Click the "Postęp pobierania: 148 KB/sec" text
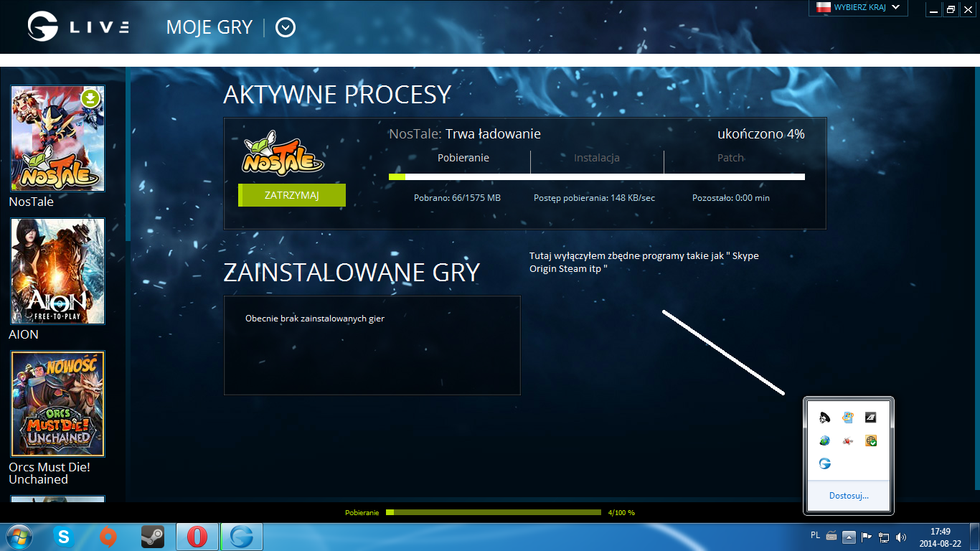980x551 pixels. point(595,198)
